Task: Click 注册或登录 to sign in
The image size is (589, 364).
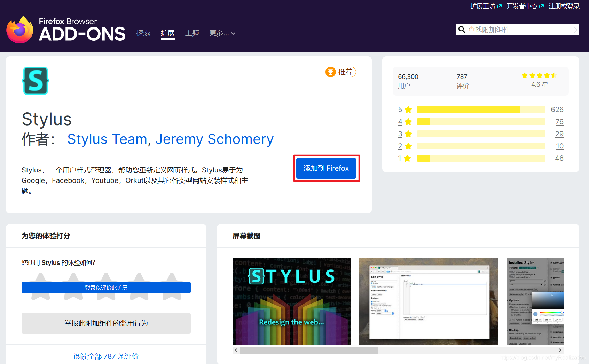Action: click(564, 6)
